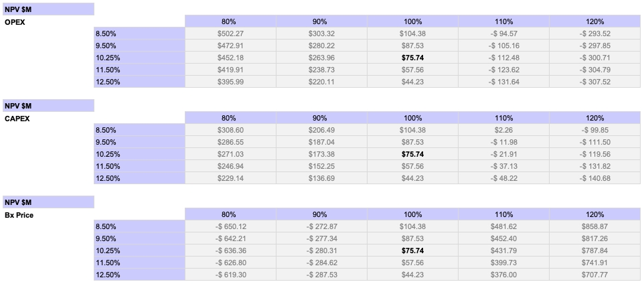Screen dimensions: 644x284
Task: Click the 110% header in Bx Price table
Action: [x=503, y=215]
